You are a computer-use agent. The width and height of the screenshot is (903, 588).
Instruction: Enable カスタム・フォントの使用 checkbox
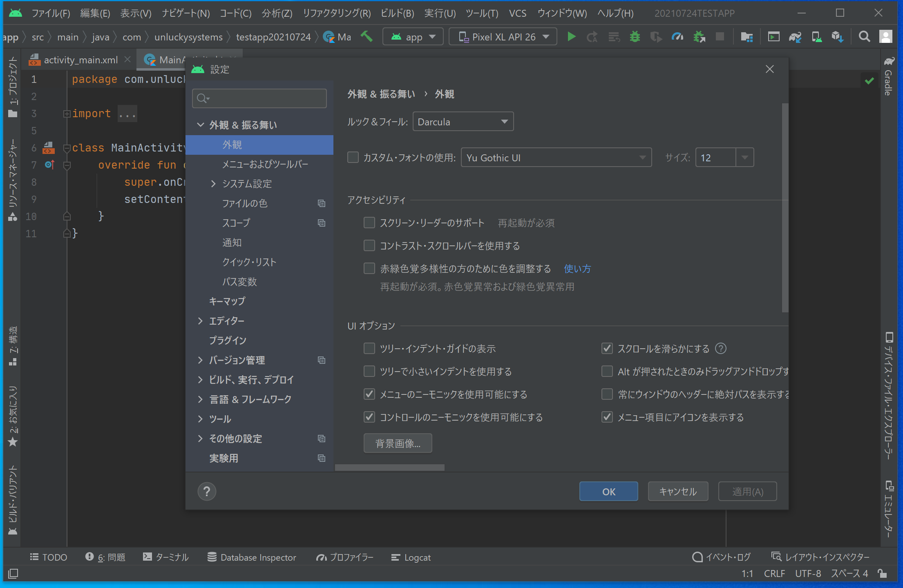353,157
